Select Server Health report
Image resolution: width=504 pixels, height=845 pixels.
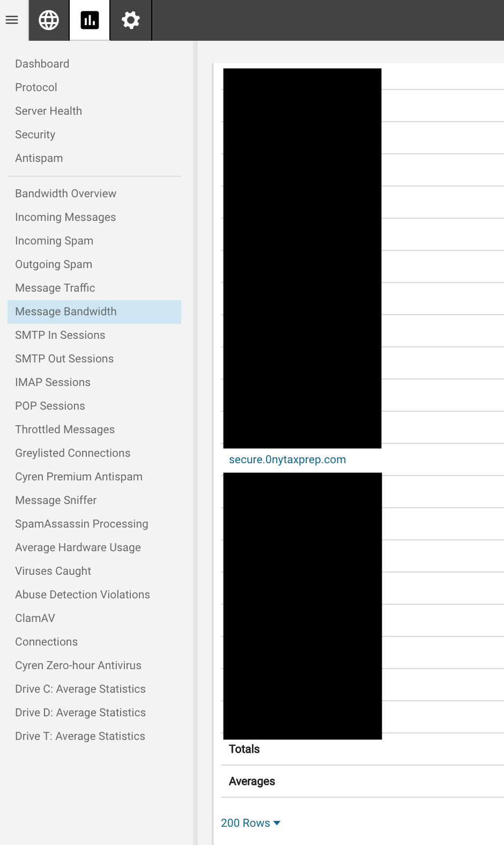pyautogui.click(x=49, y=111)
